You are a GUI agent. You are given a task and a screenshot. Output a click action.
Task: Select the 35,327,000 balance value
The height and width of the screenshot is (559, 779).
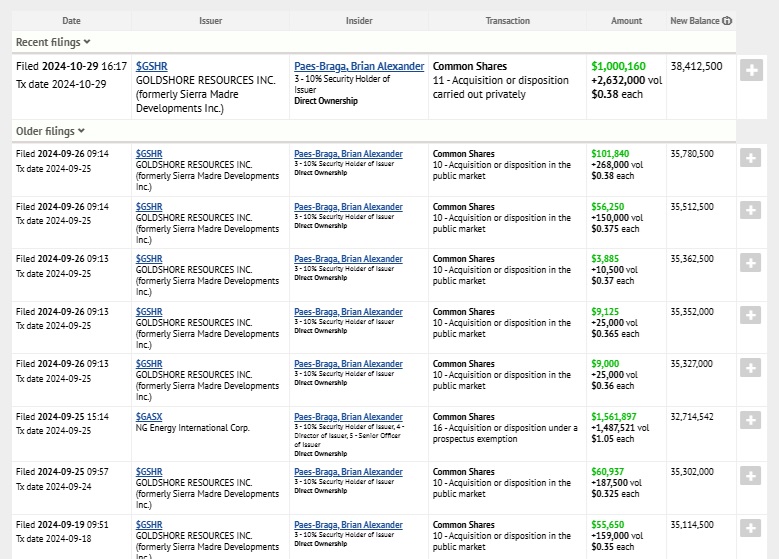click(x=691, y=364)
